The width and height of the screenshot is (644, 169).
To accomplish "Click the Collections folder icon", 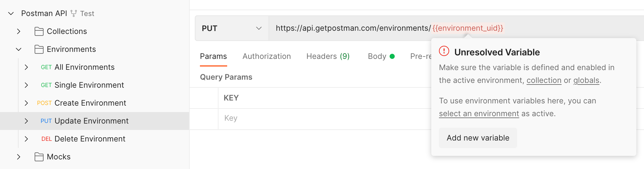I will point(39,31).
